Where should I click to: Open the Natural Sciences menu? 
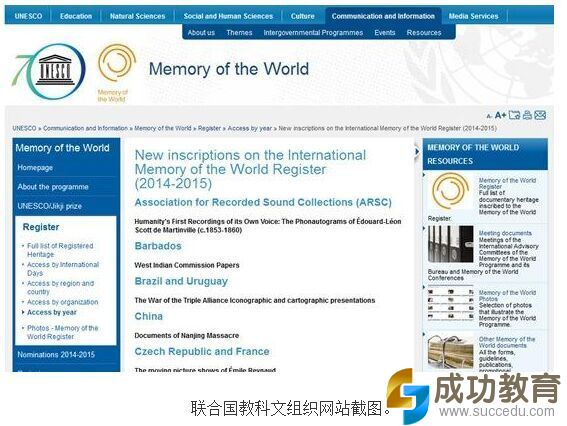tap(137, 16)
